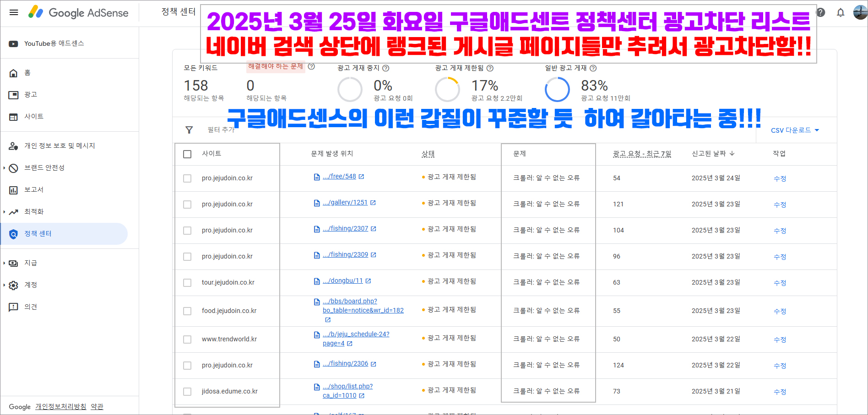Screen dimensions: 868x415
Task: Sort by 광고 요청 - 최근 7일 header
Action: click(642, 154)
